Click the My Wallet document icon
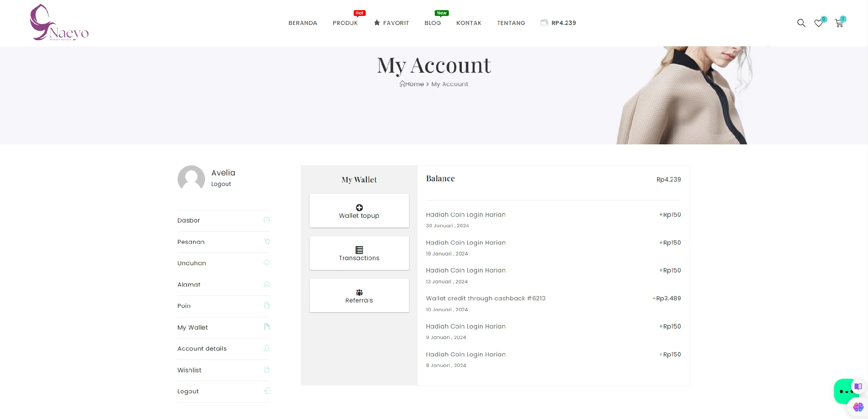Image resolution: width=868 pixels, height=419 pixels. click(x=267, y=327)
